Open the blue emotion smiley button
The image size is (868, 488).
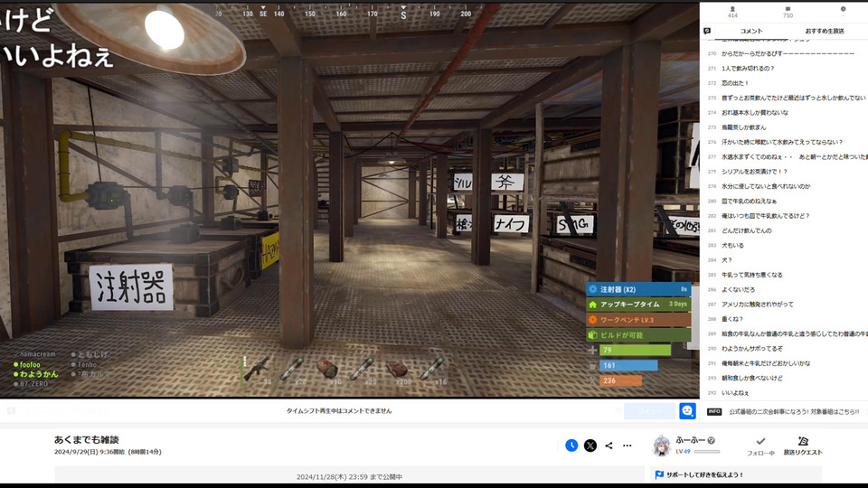[x=687, y=411]
